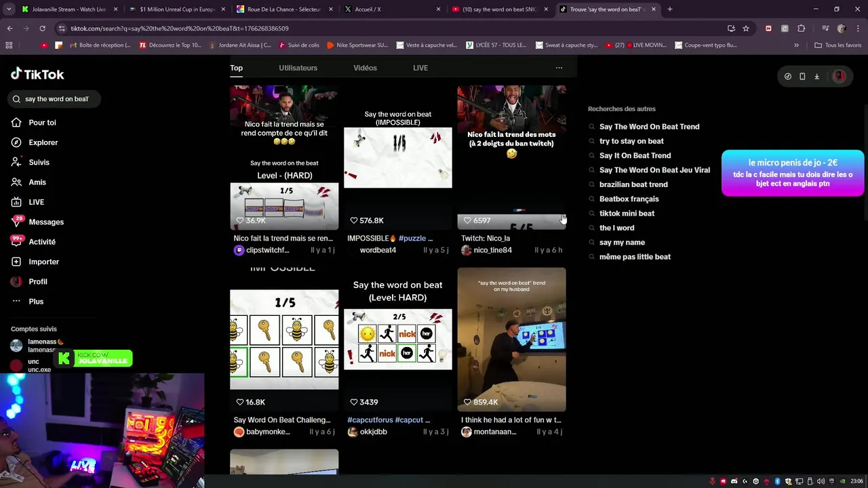Click brazilian beat trend suggestion
Viewport: 868px width, 488px height.
click(x=633, y=184)
